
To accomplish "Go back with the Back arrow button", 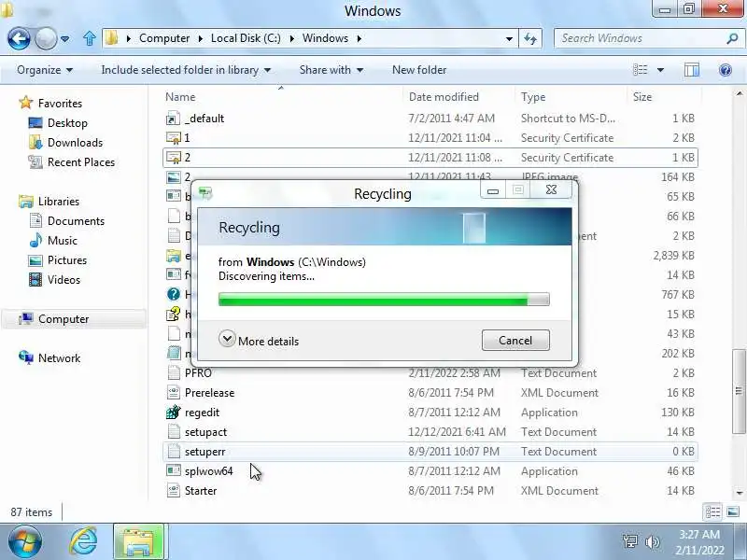I will [x=19, y=38].
